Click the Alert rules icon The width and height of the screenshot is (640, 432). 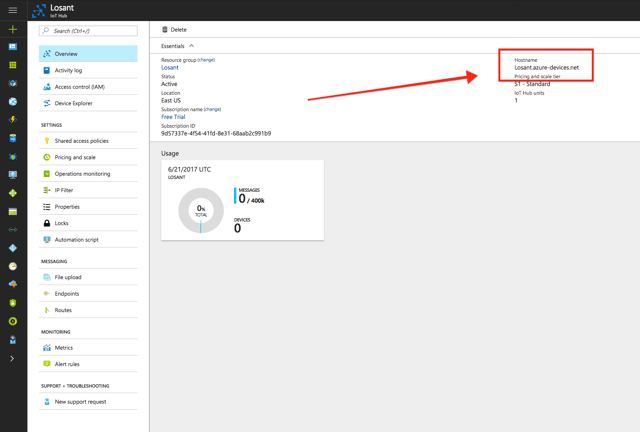(x=47, y=364)
